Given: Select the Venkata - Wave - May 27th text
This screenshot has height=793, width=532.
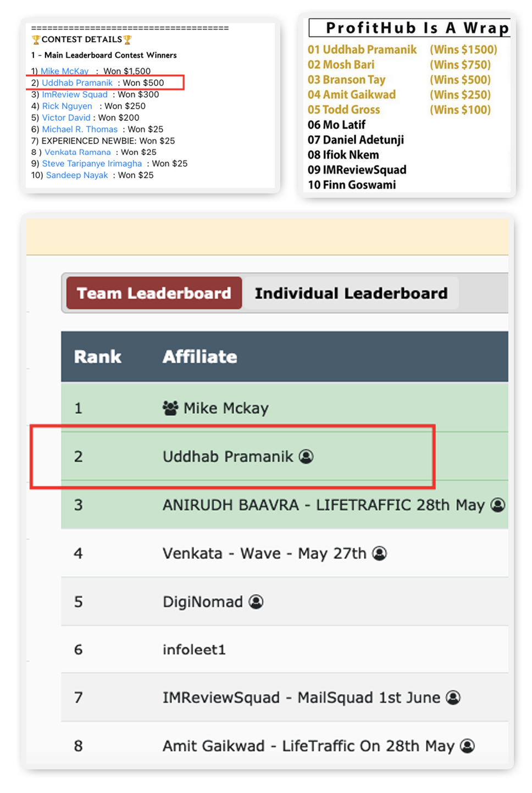Looking at the screenshot, I should [x=264, y=553].
